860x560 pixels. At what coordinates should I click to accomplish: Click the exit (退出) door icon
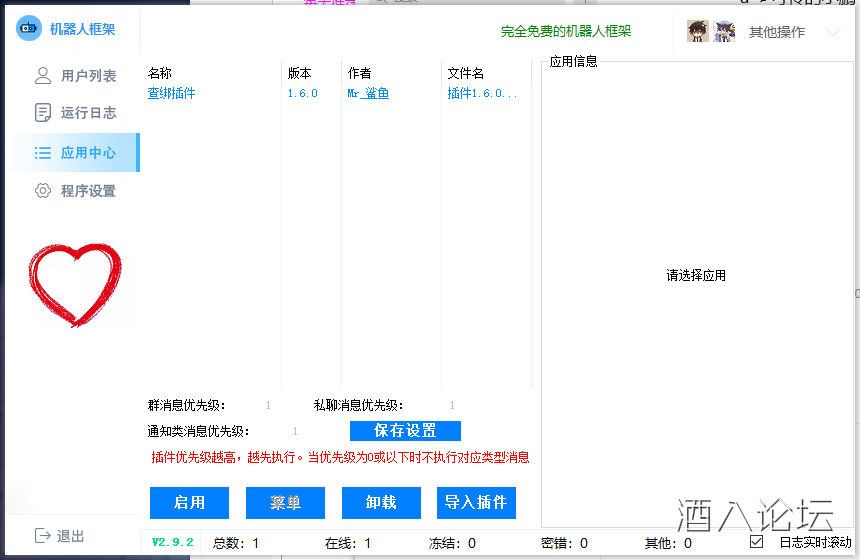[43, 536]
